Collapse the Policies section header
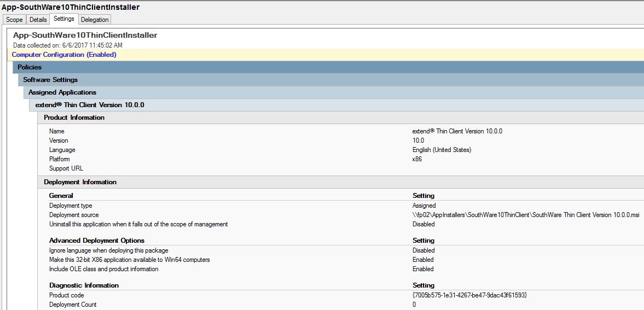Viewport: 644px width, 310px height. 328,67
